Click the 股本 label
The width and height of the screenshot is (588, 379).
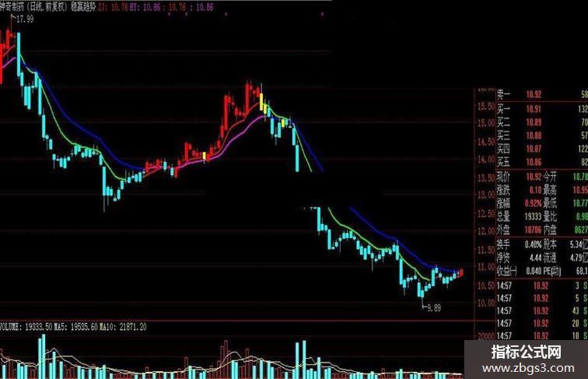point(550,245)
